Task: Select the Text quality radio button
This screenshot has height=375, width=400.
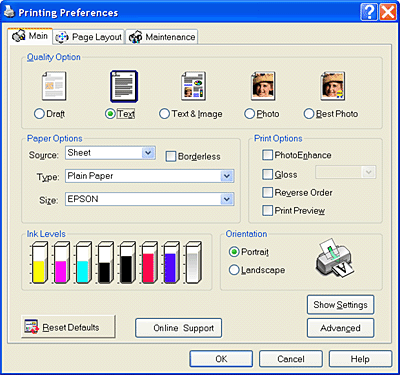Action: [110, 114]
